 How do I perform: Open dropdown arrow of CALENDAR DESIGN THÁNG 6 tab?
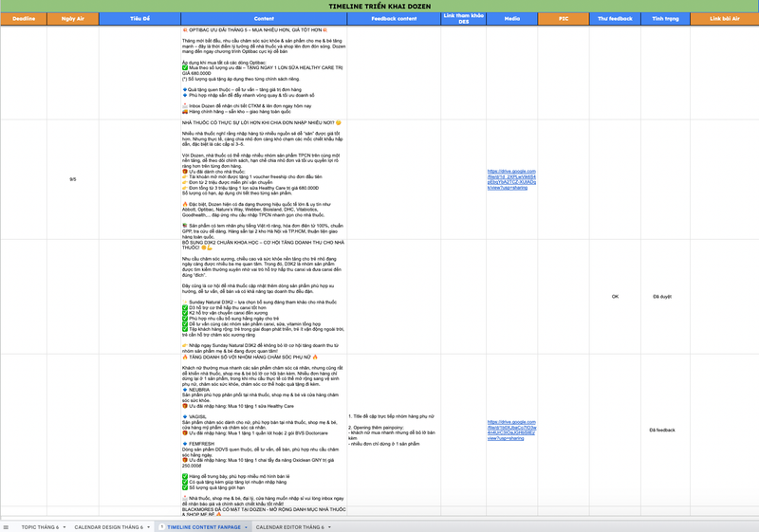coord(149,527)
